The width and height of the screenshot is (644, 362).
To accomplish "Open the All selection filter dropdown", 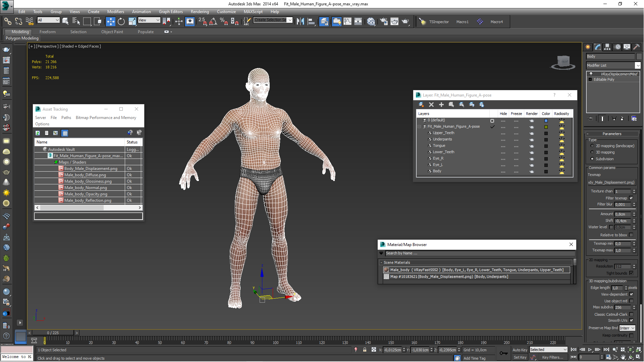I will click(48, 20).
